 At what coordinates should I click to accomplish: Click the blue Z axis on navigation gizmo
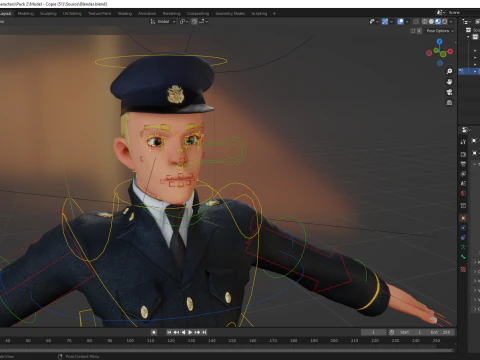pos(440,41)
